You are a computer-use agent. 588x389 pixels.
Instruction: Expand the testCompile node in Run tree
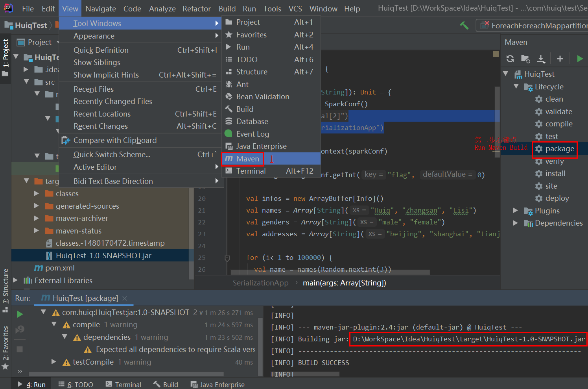click(x=54, y=362)
